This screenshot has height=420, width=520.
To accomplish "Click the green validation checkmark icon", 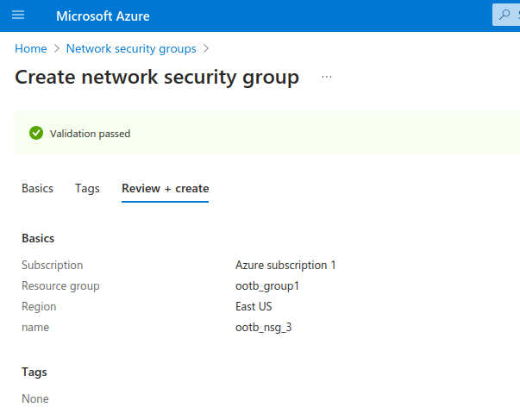I will (36, 133).
